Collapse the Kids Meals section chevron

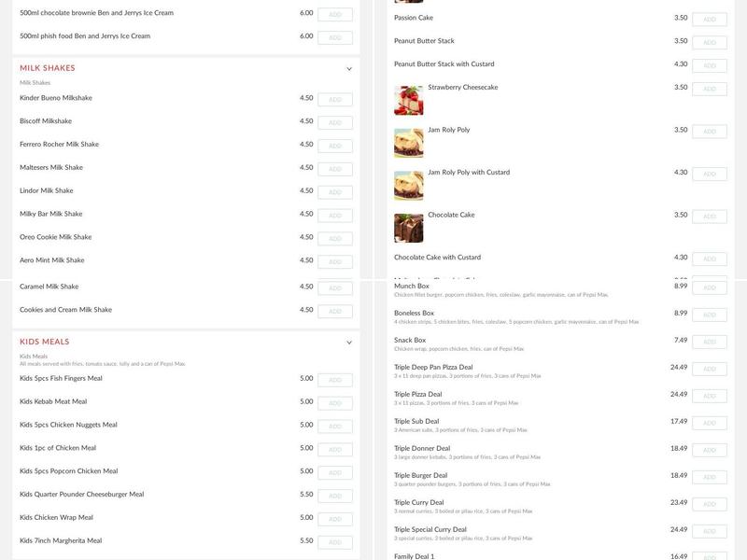pyautogui.click(x=349, y=343)
